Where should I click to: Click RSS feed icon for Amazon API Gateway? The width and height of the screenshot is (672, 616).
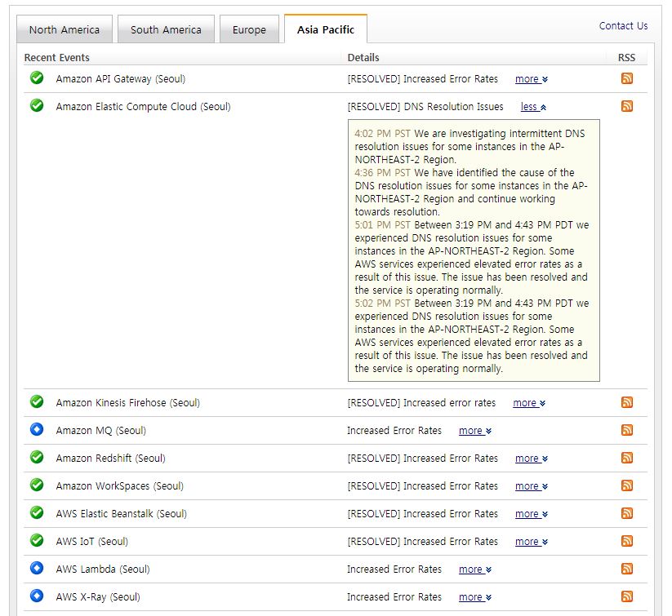coord(627,79)
